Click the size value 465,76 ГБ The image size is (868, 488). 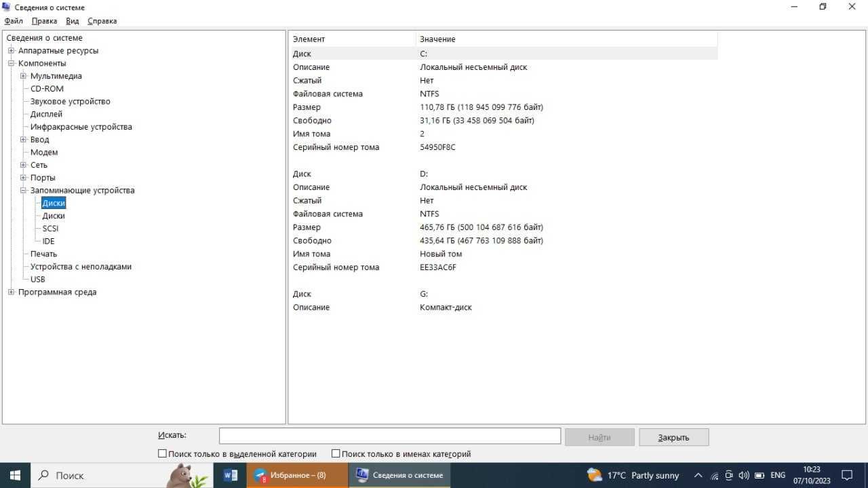481,227
